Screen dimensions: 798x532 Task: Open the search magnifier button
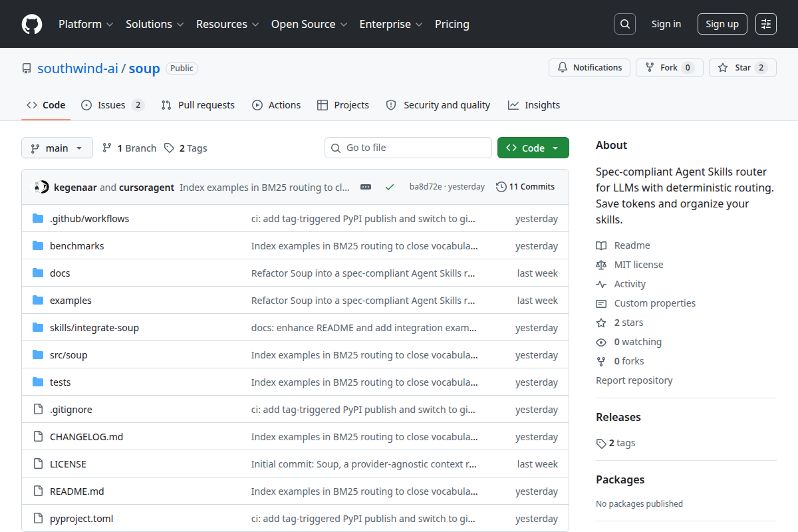(624, 24)
